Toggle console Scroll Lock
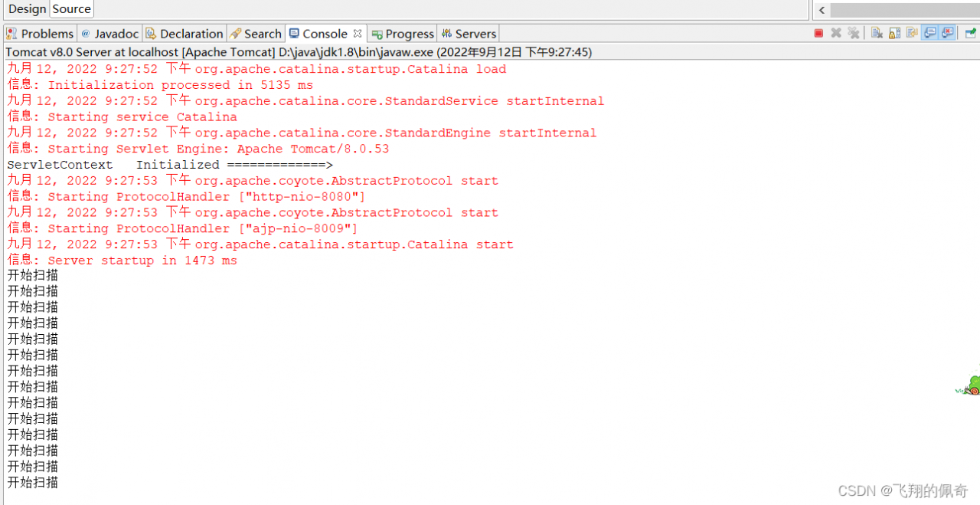The image size is (980, 505). [x=894, y=33]
